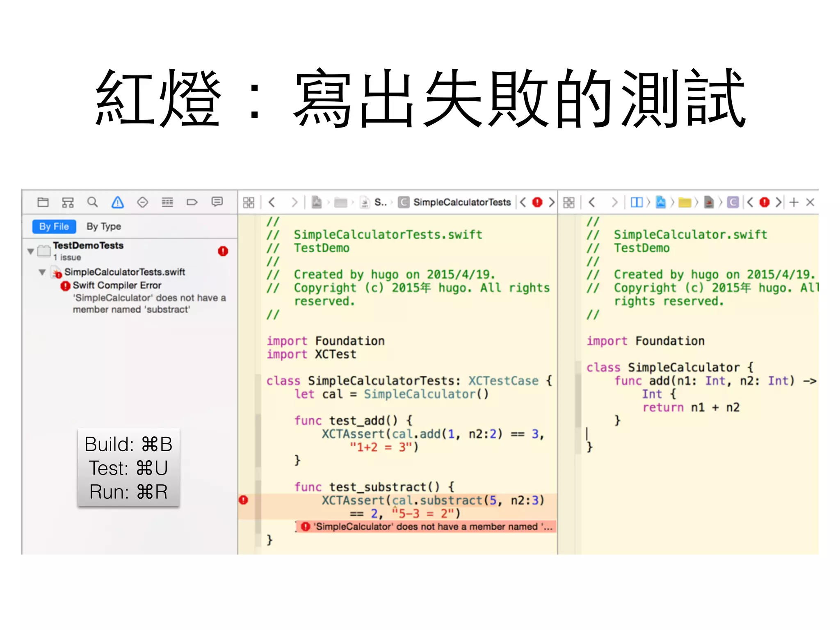Open the Find navigator magnifier icon
The image size is (840, 630).
pos(93,202)
